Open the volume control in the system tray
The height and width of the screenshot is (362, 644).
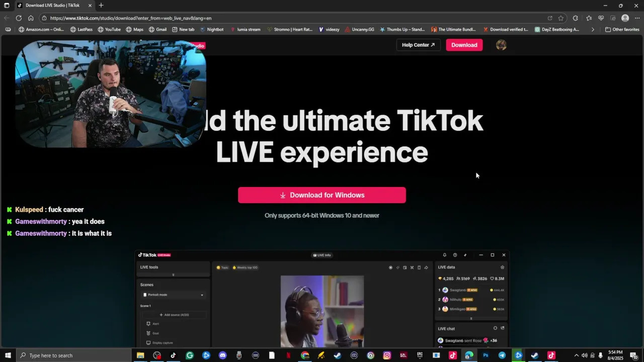pyautogui.click(x=584, y=355)
